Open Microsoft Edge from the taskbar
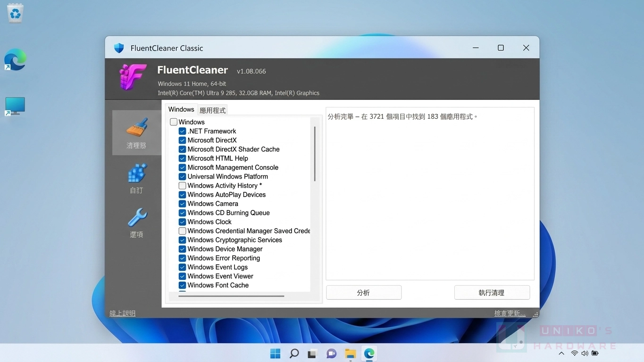The image size is (644, 362). 369,354
